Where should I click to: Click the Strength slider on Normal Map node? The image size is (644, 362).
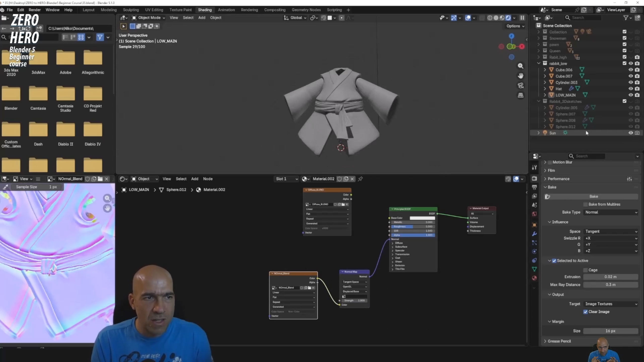pyautogui.click(x=354, y=300)
